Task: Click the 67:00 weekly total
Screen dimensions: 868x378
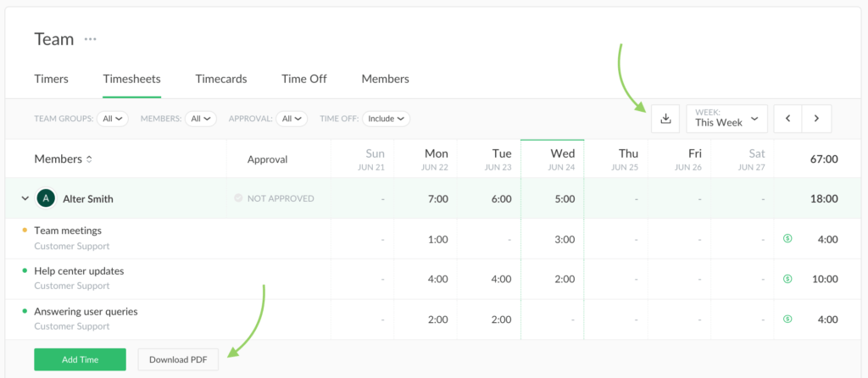Action: (824, 159)
